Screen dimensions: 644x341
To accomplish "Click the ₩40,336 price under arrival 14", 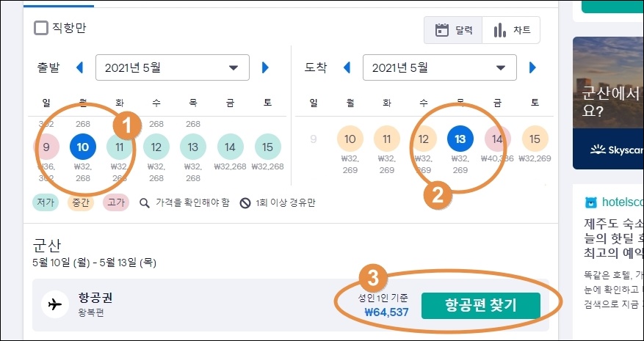I will point(497,158).
